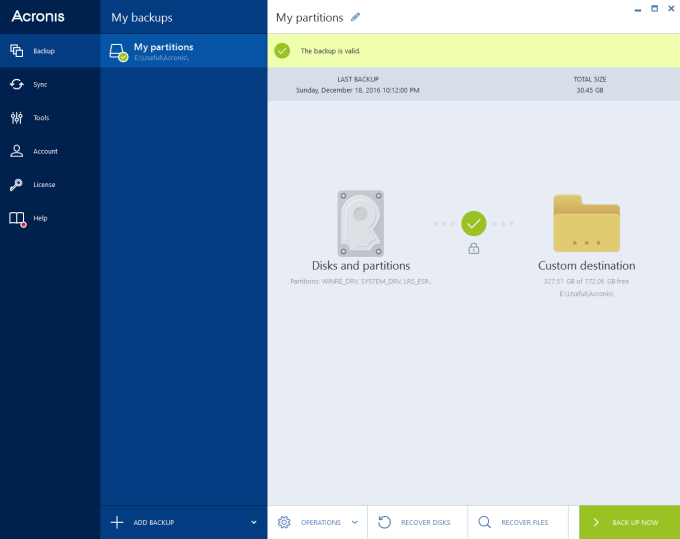Image resolution: width=680 pixels, height=539 pixels.
Task: Minimize the Acronis window
Action: coord(638,10)
